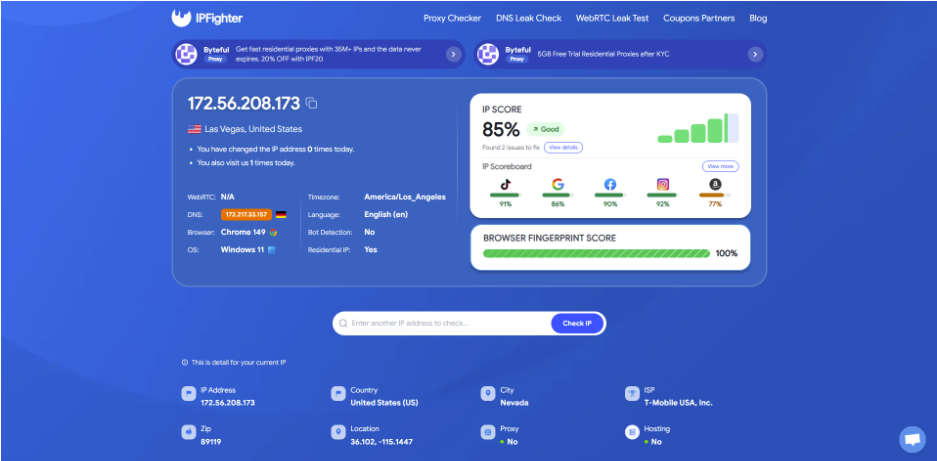The width and height of the screenshot is (937, 461).
Task: Click the Nevada city value
Action: click(515, 403)
